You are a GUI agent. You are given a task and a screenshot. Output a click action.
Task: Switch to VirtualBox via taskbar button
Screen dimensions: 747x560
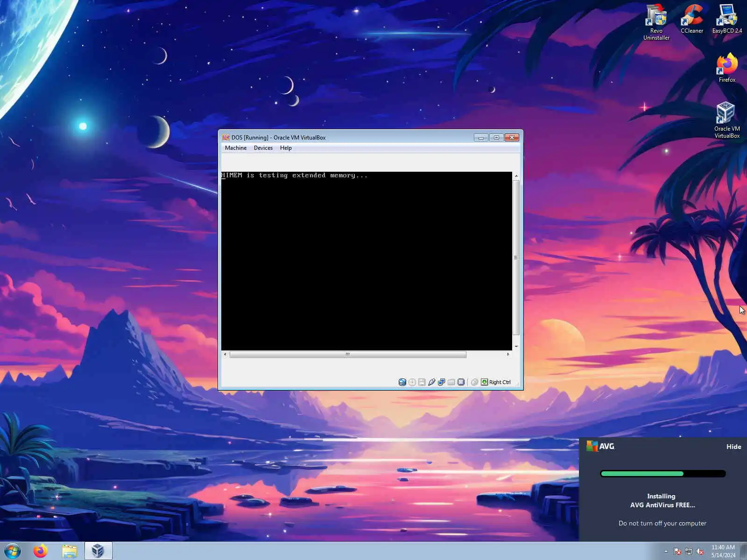[x=98, y=551]
